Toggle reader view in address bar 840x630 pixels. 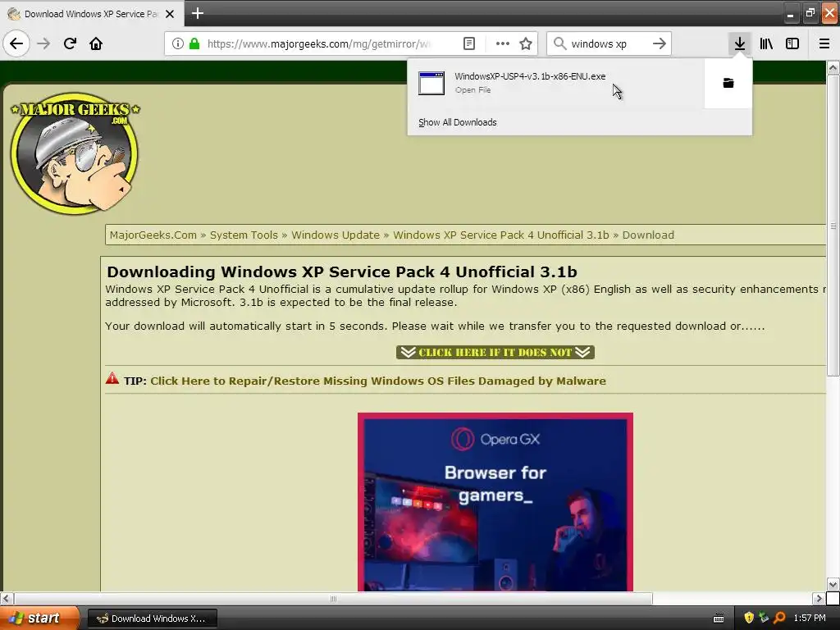coord(469,44)
